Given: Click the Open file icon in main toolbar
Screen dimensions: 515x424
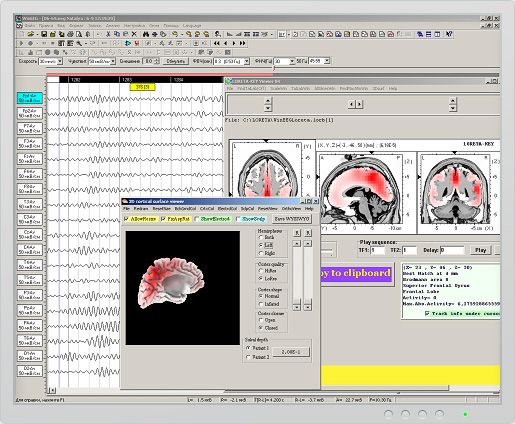Looking at the screenshot, I should [31, 34].
